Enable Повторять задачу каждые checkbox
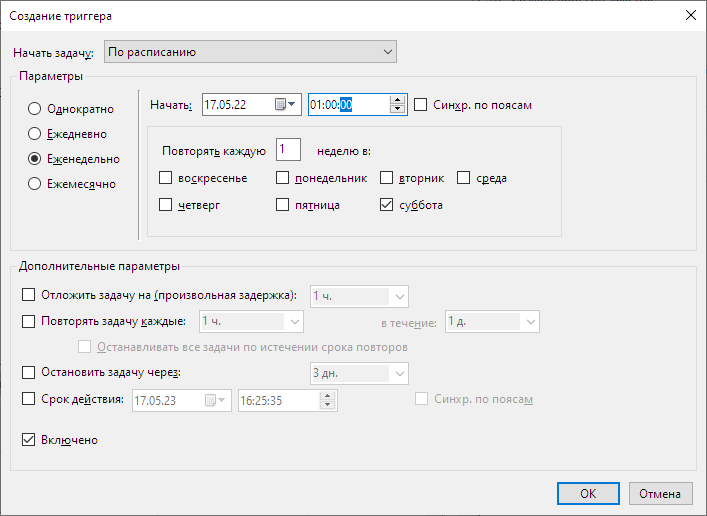This screenshot has height=516, width=707. point(28,321)
